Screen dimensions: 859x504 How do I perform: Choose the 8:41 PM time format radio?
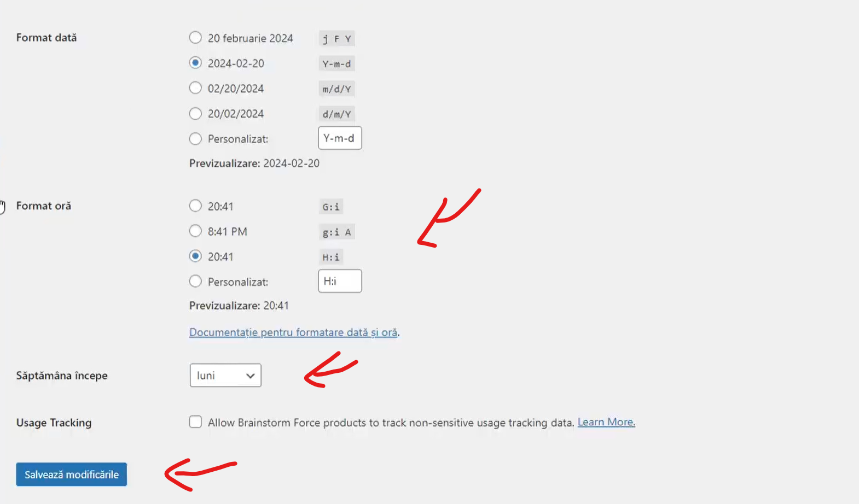click(195, 231)
